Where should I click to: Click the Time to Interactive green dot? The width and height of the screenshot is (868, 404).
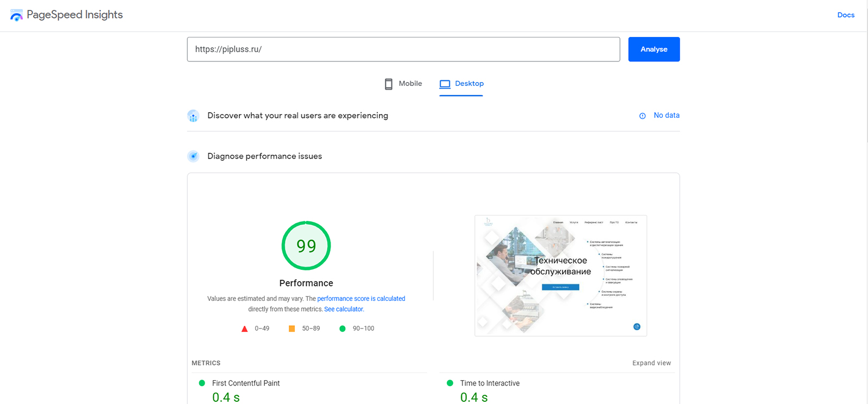(450, 383)
